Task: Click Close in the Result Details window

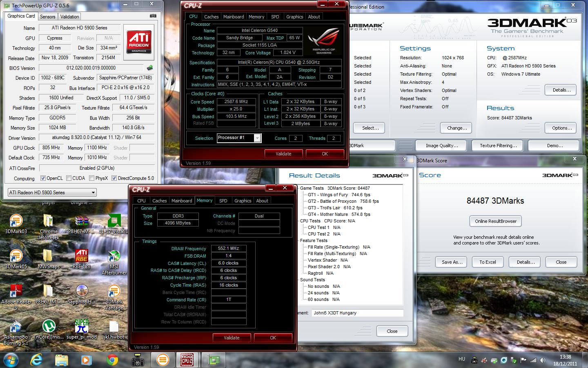Action: [392, 331]
